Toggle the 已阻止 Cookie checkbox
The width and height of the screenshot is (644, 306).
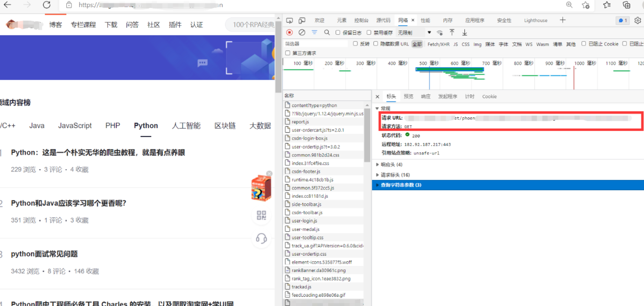click(x=583, y=44)
